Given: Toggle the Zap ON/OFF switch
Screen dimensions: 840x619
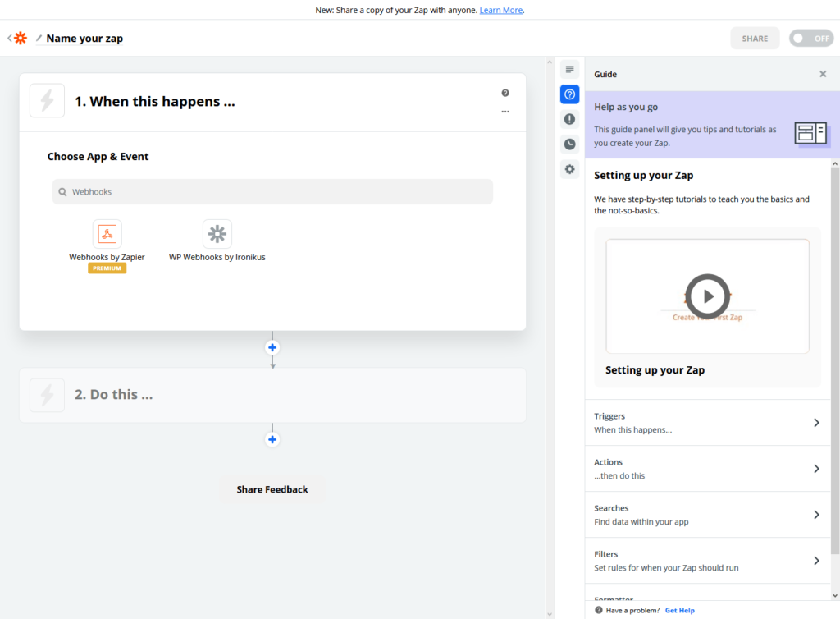Looking at the screenshot, I should click(x=811, y=38).
